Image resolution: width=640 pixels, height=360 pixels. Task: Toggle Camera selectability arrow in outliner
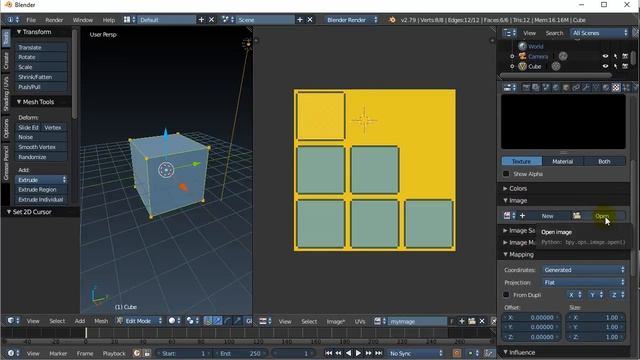pyautogui.click(x=616, y=56)
